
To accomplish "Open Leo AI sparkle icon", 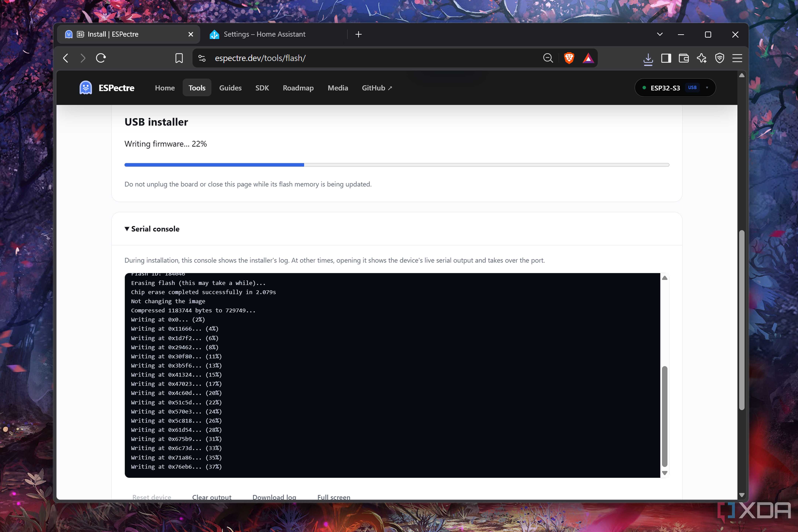I will (702, 58).
